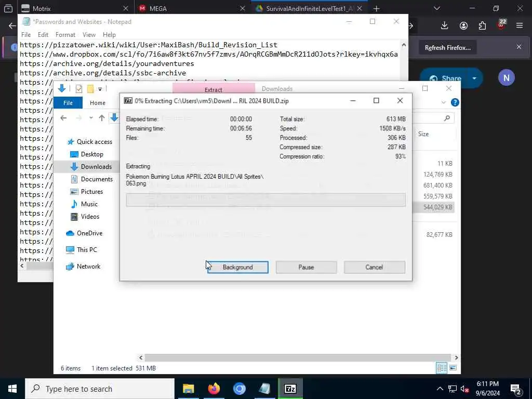532x399 pixels.
Task: Click quick access toolbar properties checkmark icon
Action: tap(79, 89)
